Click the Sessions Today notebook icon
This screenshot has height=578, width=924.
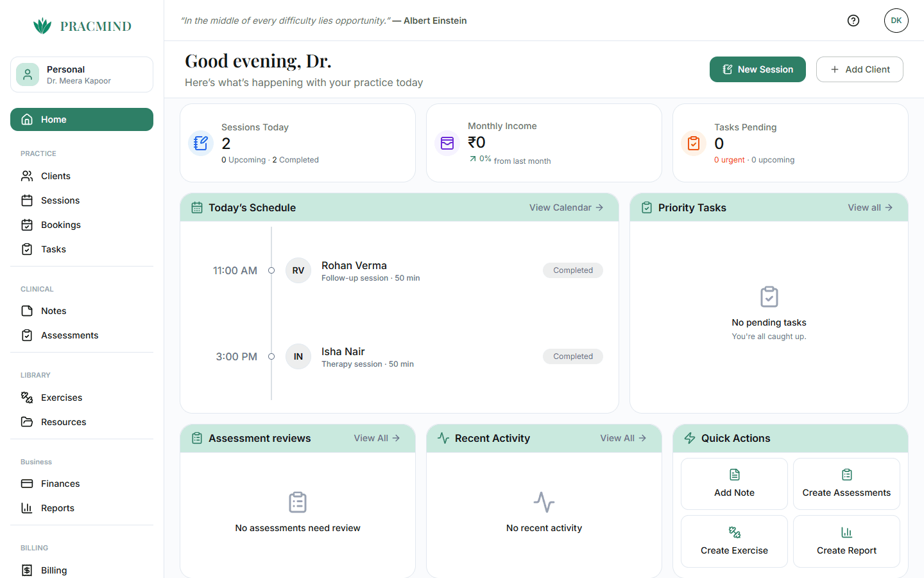point(201,143)
